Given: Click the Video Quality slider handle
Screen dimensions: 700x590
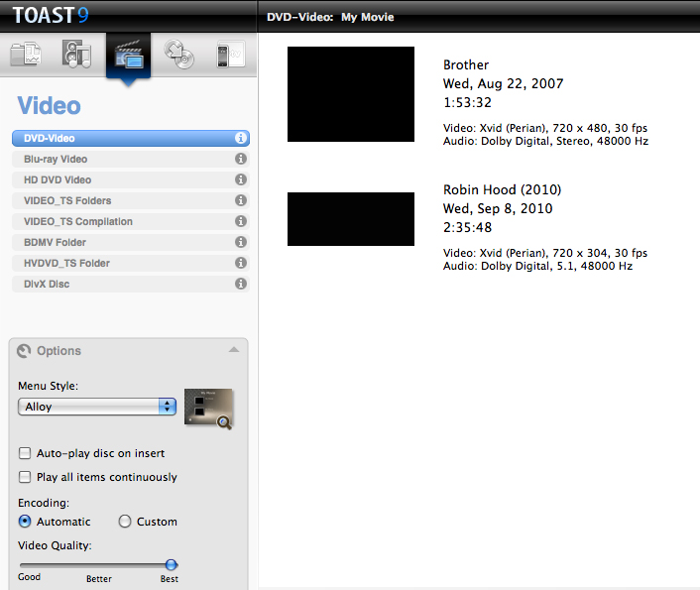Looking at the screenshot, I should [x=171, y=565].
